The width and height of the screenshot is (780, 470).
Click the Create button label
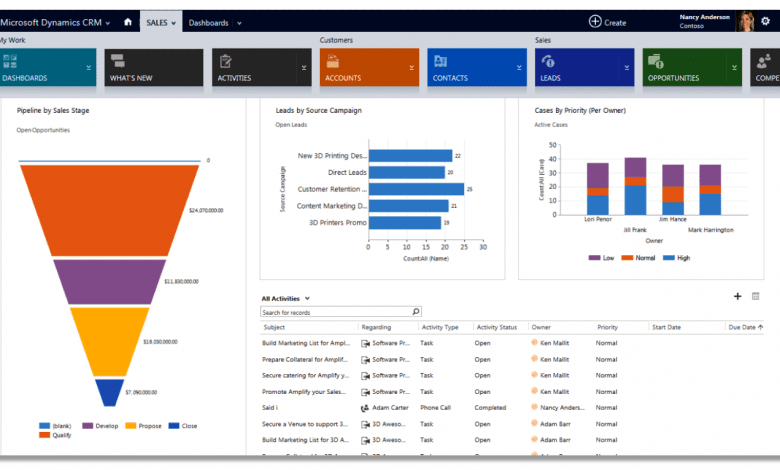click(615, 23)
